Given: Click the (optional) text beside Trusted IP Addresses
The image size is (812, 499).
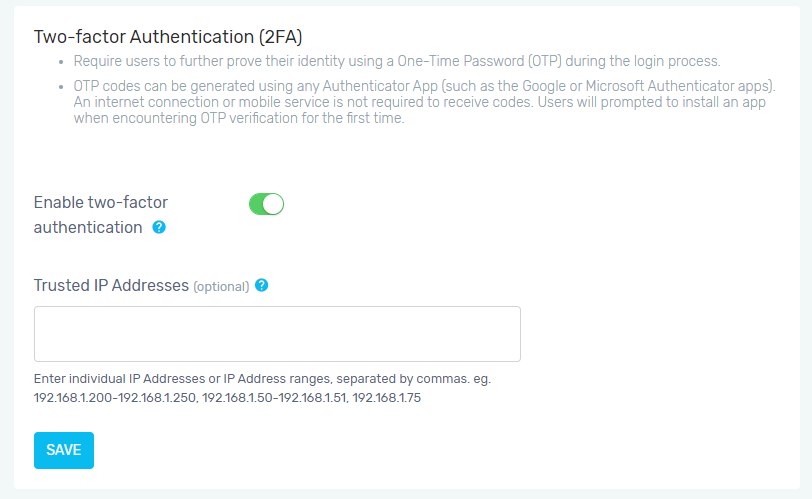Looking at the screenshot, I should pyautogui.click(x=221, y=287).
